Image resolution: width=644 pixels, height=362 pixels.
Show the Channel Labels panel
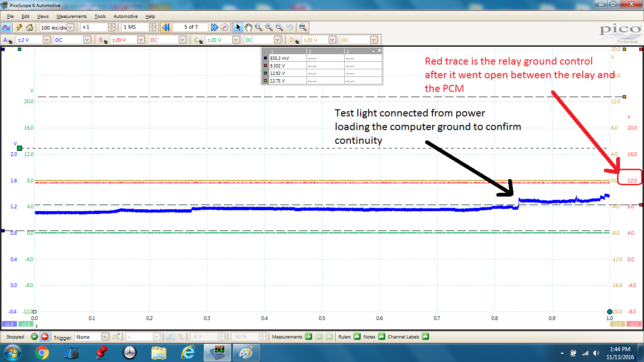[x=425, y=337]
